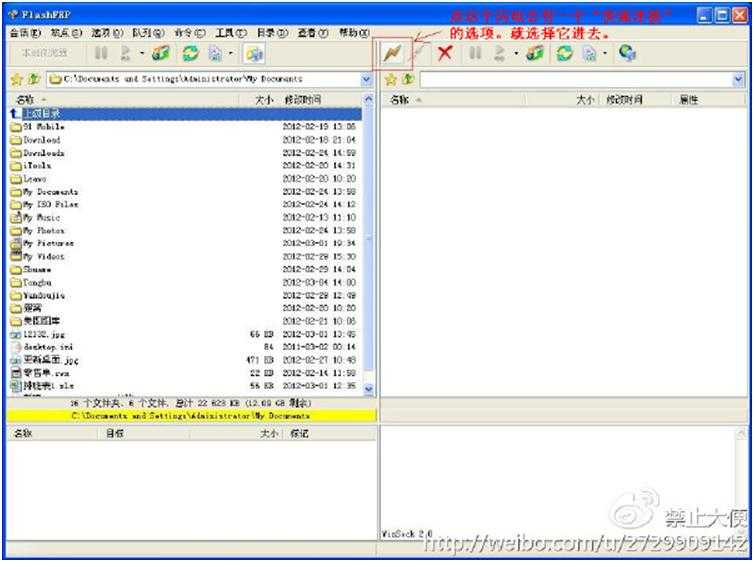Open the 选项(O) menu
The height and width of the screenshot is (562, 754).
click(108, 33)
